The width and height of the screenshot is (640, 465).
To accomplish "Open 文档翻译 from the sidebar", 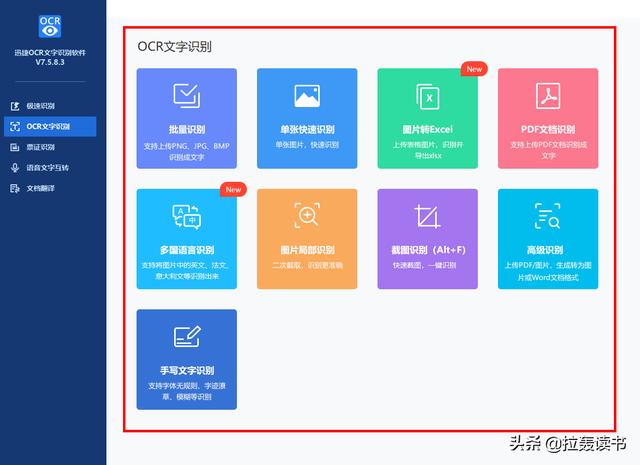I will coord(41,188).
